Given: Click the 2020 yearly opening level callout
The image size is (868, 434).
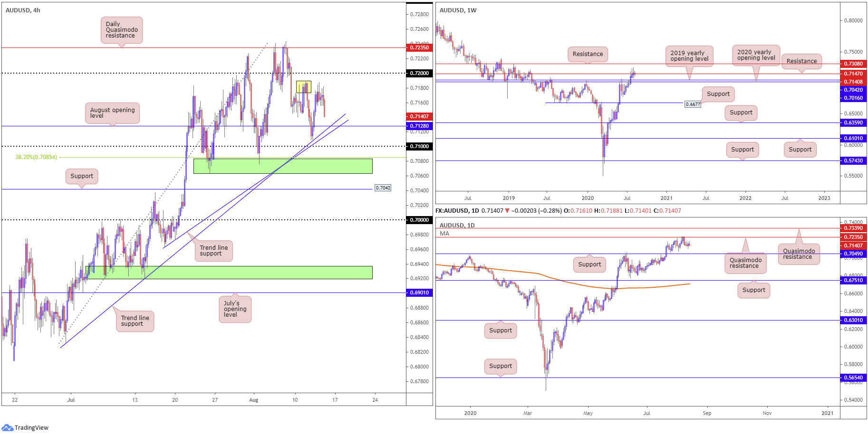Looking at the screenshot, I should [x=756, y=55].
